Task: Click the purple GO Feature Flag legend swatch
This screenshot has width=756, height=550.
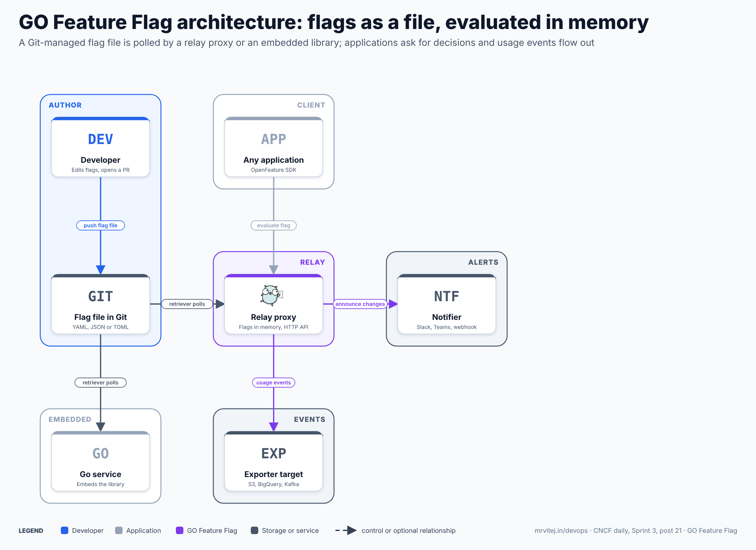Action: [179, 530]
